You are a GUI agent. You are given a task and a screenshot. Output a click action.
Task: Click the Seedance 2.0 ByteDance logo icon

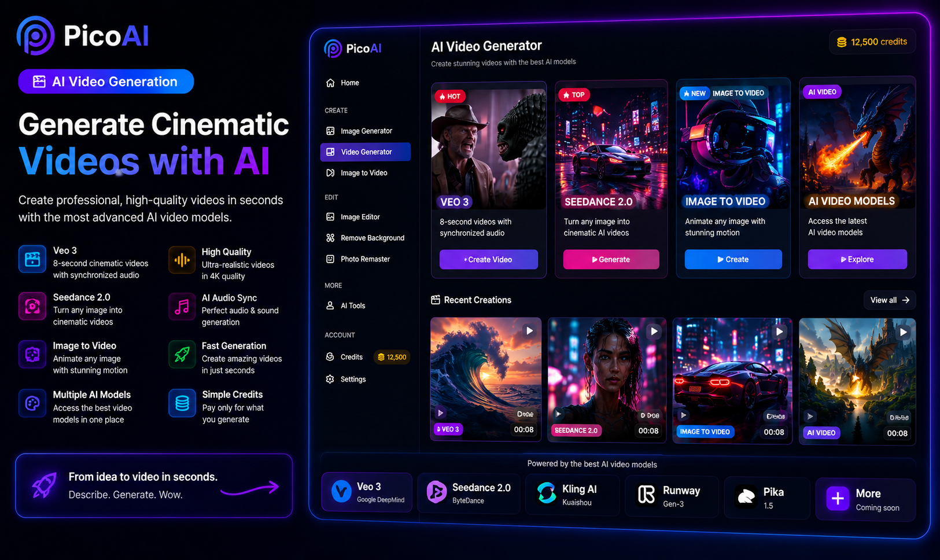437,492
